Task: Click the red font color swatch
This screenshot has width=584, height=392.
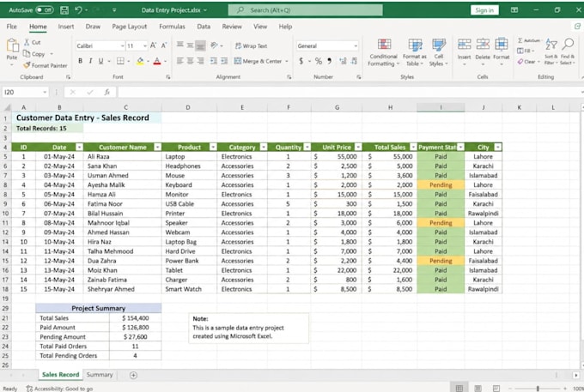Action: (157, 61)
